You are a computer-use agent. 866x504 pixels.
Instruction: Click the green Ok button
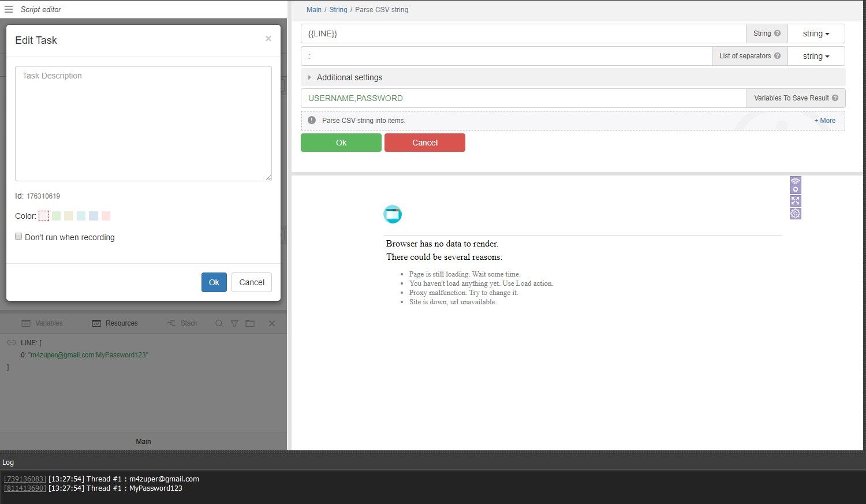(x=341, y=143)
